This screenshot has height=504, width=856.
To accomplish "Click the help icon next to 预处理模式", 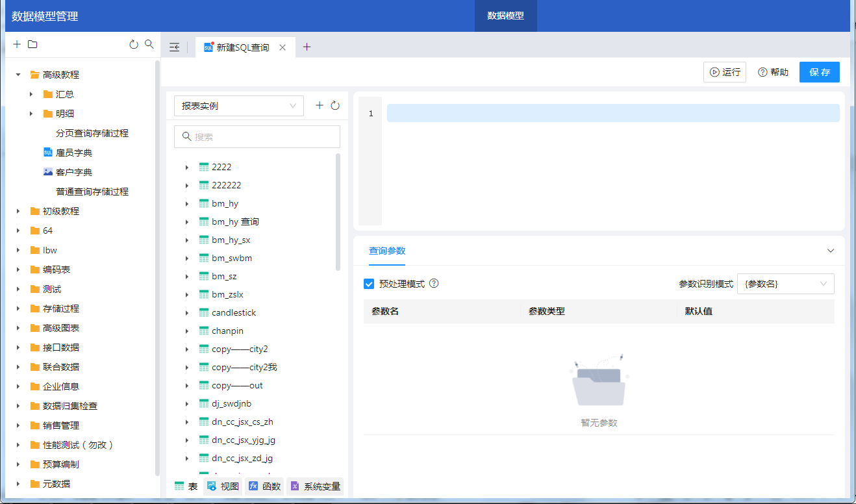I will [434, 284].
